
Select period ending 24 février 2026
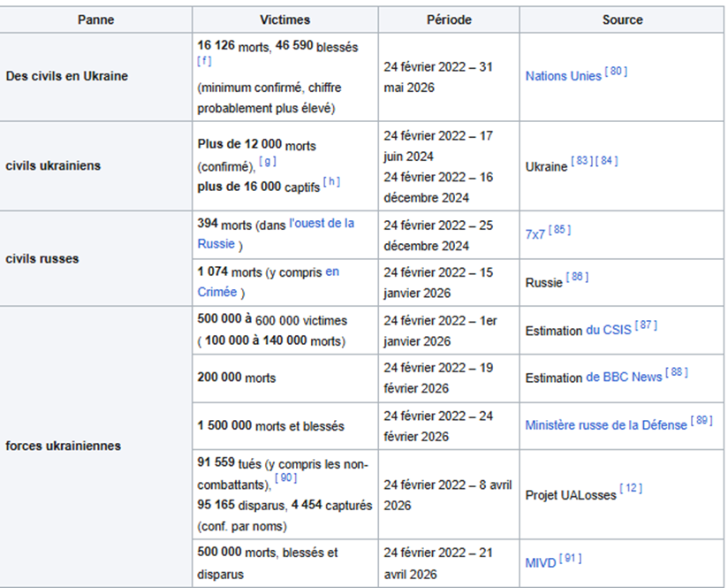438,426
